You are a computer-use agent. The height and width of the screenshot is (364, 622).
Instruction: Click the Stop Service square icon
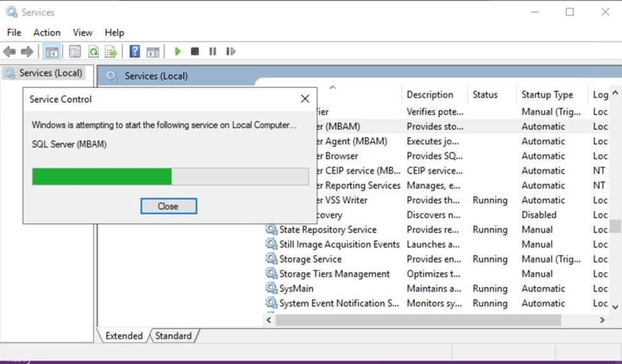click(x=195, y=51)
